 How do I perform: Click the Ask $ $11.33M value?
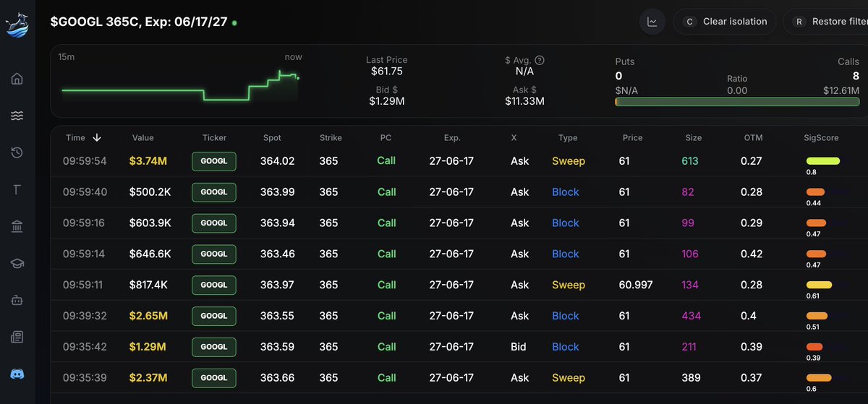(524, 101)
